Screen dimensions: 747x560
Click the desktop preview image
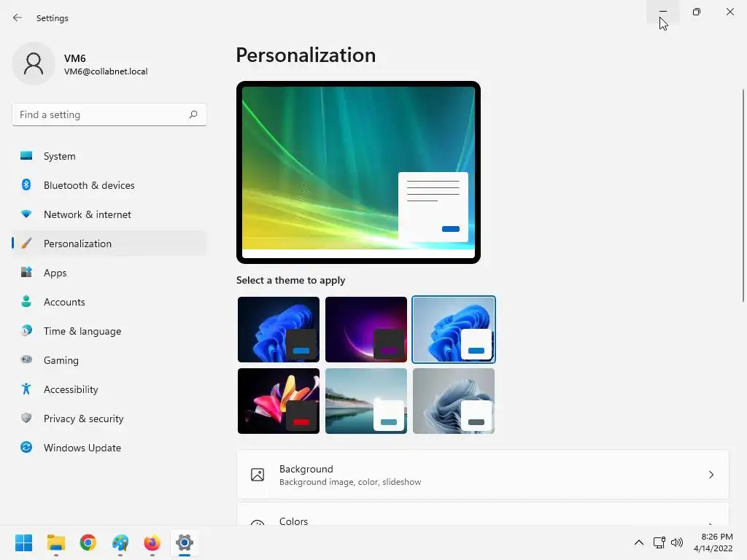[358, 172]
